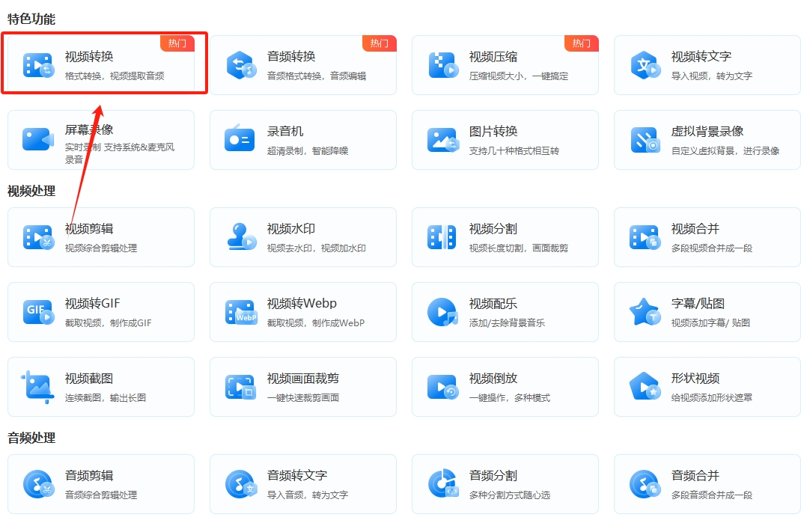Open the 视频截图 screenshot icon

(37, 387)
